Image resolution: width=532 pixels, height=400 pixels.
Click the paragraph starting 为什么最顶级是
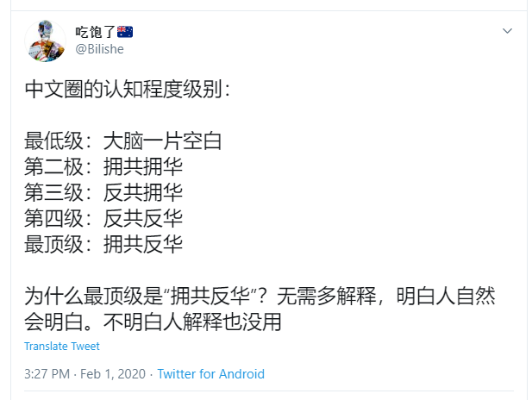(x=260, y=309)
